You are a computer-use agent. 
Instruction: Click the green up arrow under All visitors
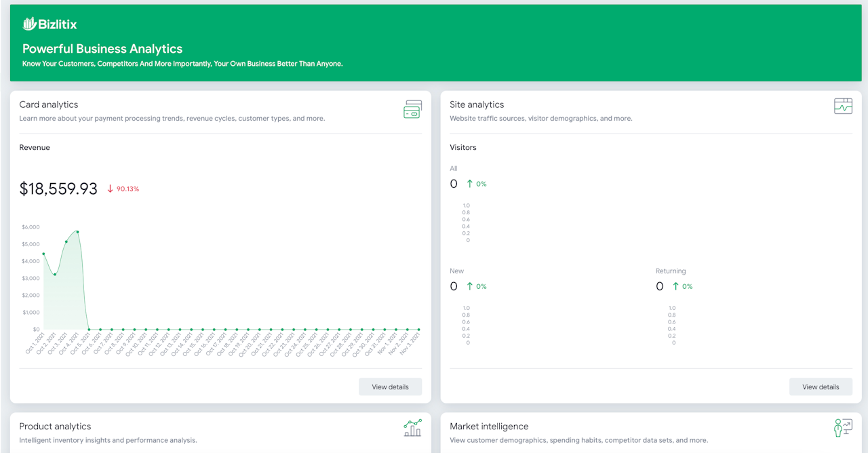click(x=471, y=184)
